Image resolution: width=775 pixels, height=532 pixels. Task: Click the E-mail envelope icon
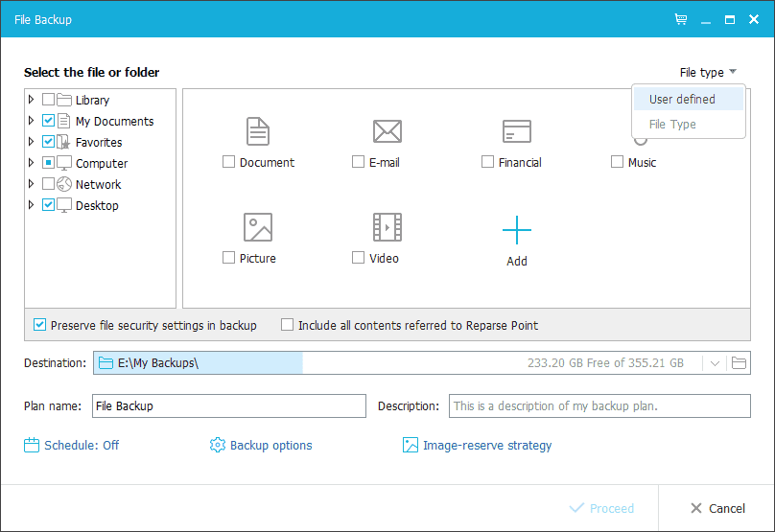[x=387, y=131]
